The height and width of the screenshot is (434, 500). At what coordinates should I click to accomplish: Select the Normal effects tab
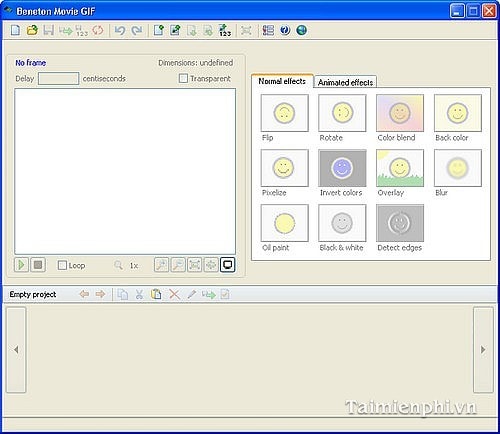coord(282,81)
